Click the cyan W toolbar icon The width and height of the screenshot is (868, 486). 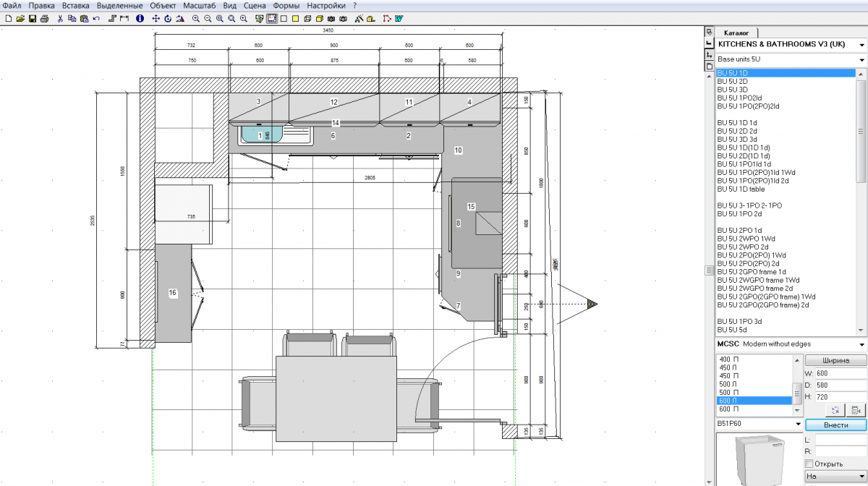click(399, 18)
